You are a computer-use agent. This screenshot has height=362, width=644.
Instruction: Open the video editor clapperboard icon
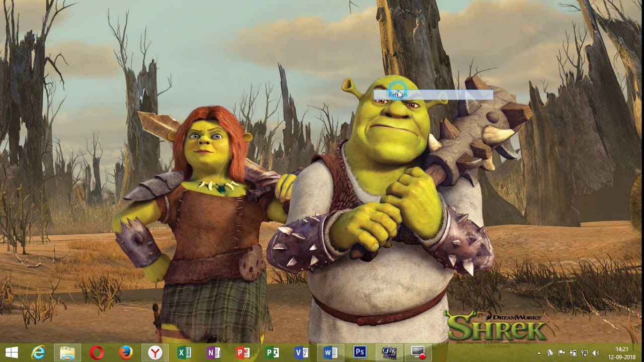[389, 352]
